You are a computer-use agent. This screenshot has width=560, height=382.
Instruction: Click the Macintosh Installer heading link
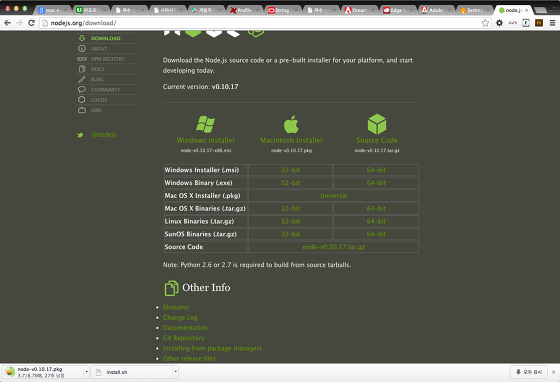pos(291,140)
